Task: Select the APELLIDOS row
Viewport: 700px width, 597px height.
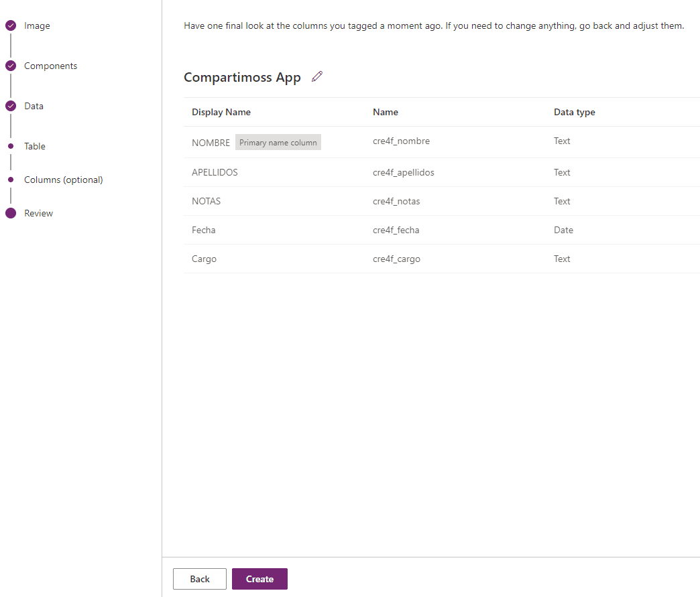Action: 215,172
